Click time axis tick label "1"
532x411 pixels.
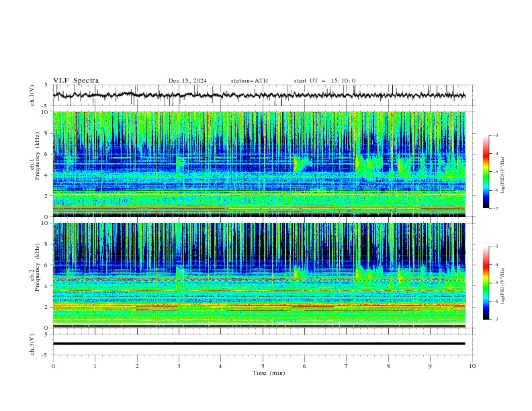click(95, 366)
